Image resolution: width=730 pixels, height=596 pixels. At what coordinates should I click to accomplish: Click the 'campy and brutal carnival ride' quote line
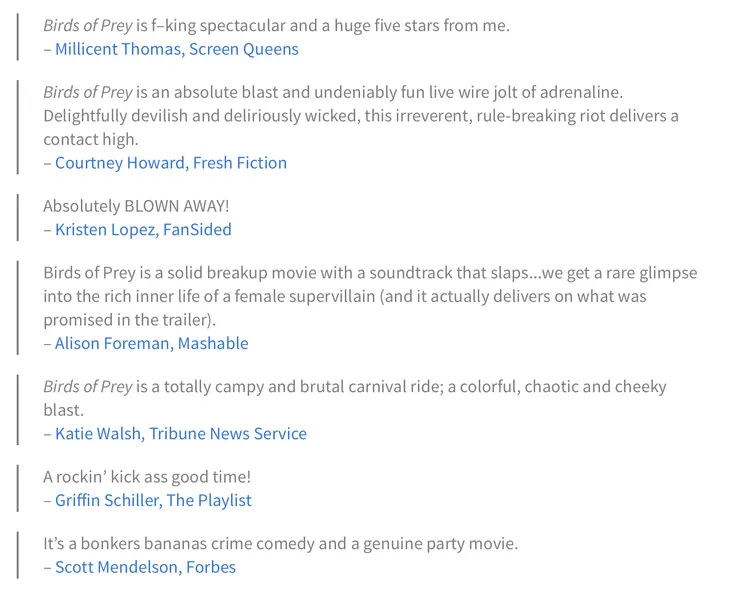click(355, 386)
